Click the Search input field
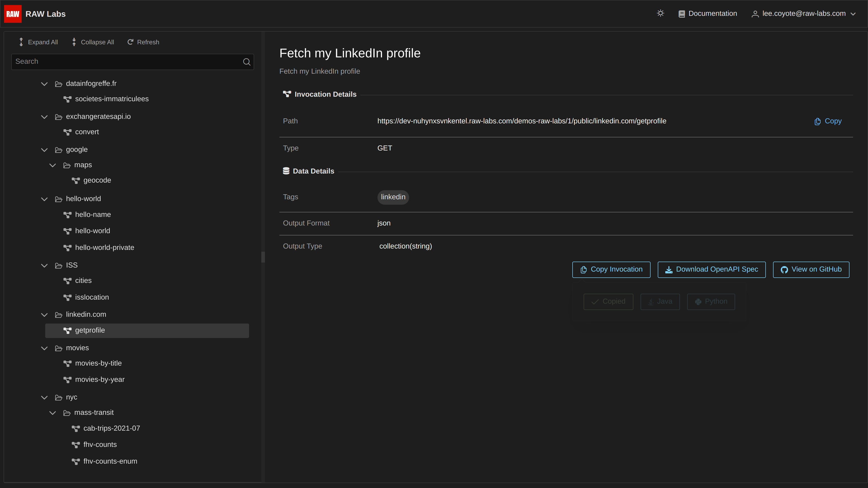The height and width of the screenshot is (488, 868). click(132, 62)
